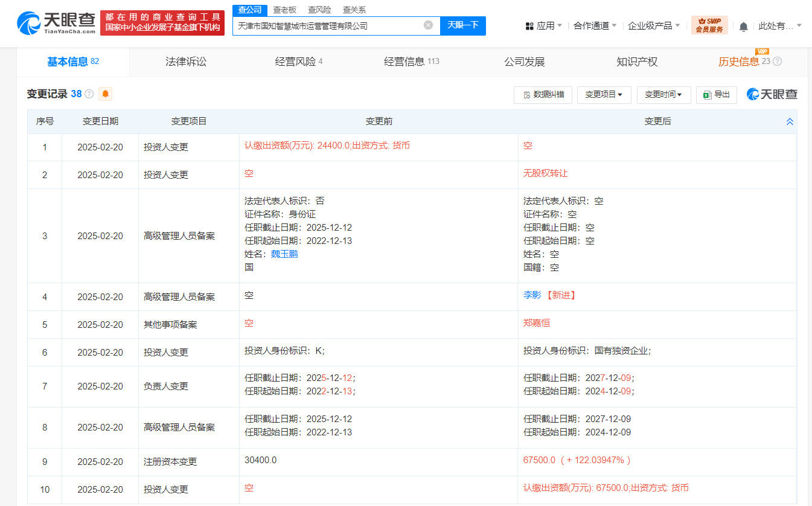Viewport: 812px width, 506px height.
Task: Open the 变更项目 filter dropdown
Action: pyautogui.click(x=604, y=95)
